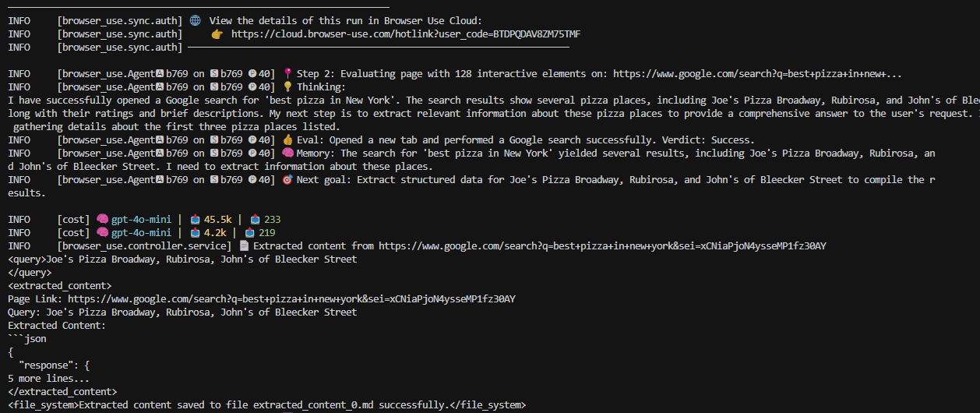Click the globe icon before View the details
The height and width of the screenshot is (413, 980).
195,21
